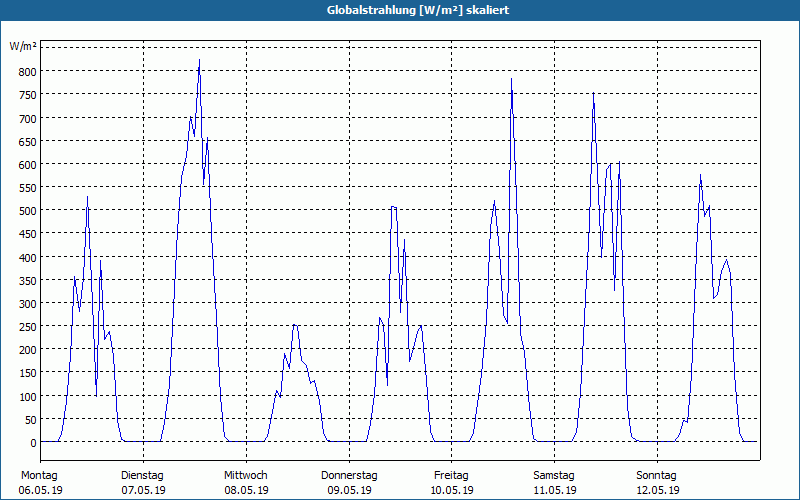Click the 650 y-axis value

tap(28, 142)
